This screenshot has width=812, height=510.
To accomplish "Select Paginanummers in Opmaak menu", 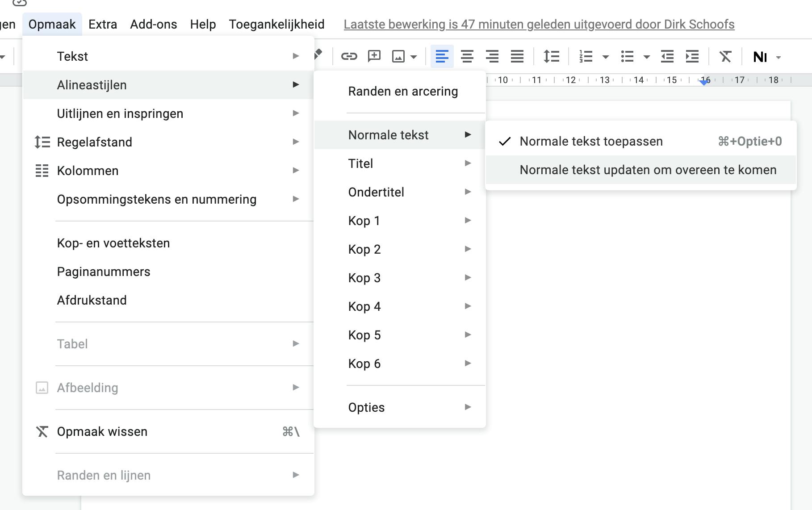I will (104, 272).
